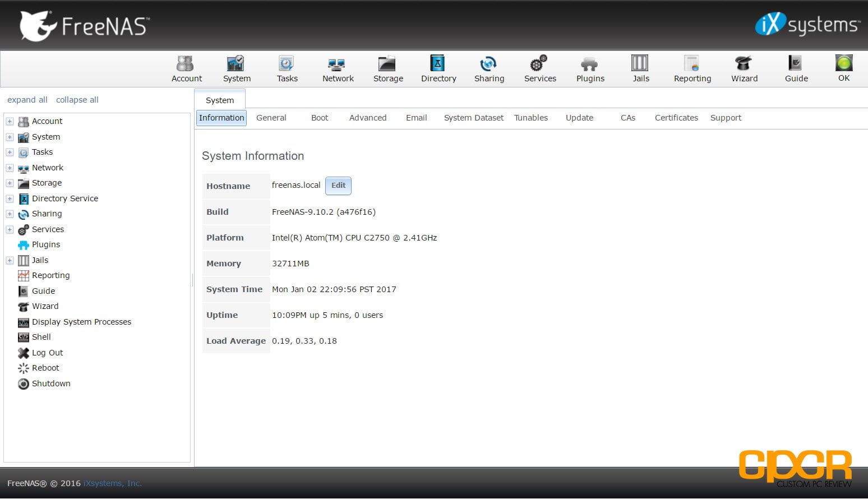Expand the Jails tree node
868x499 pixels.
[x=10, y=260]
